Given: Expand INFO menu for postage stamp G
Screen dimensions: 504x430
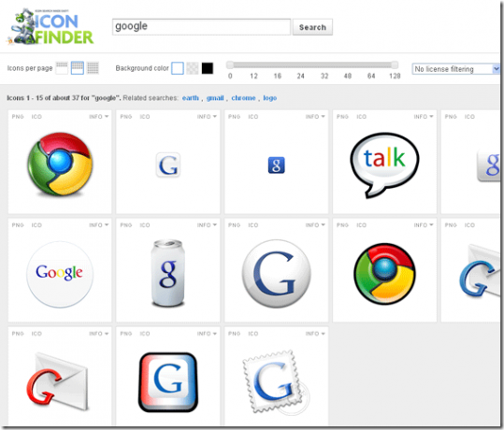Looking at the screenshot, I should 315,334.
